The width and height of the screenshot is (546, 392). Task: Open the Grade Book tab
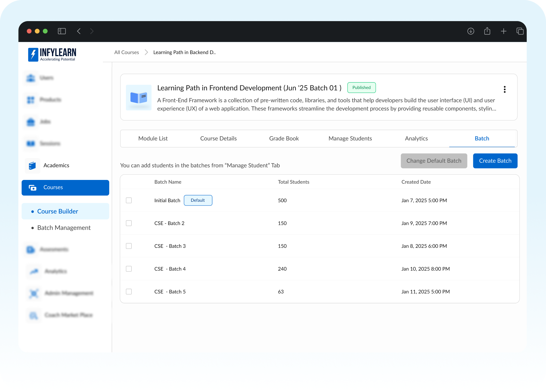284,138
